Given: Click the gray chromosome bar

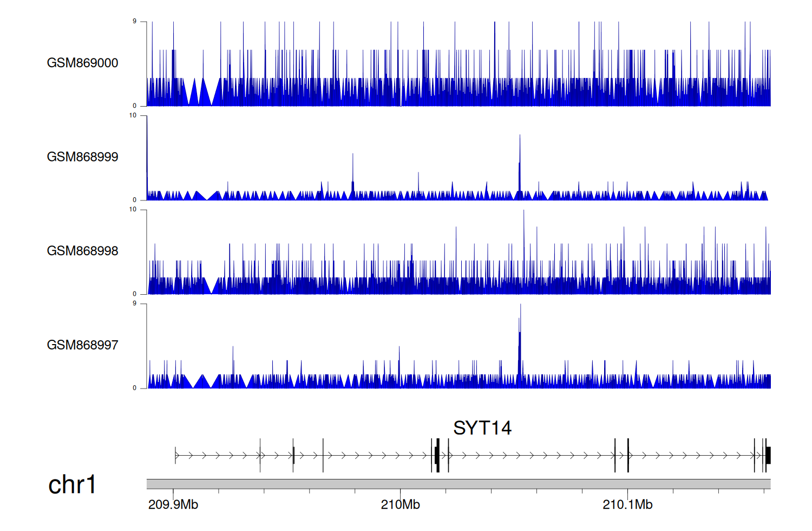Looking at the screenshot, I should tap(458, 484).
